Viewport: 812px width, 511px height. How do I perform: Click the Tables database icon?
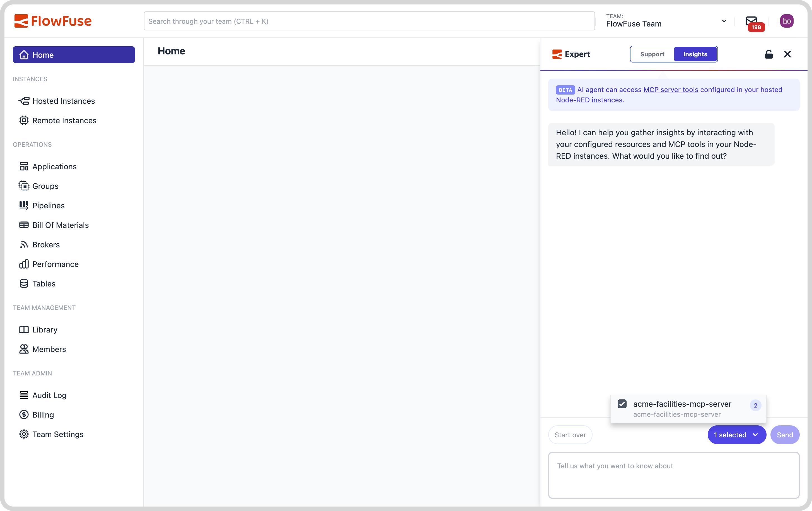[x=24, y=284]
